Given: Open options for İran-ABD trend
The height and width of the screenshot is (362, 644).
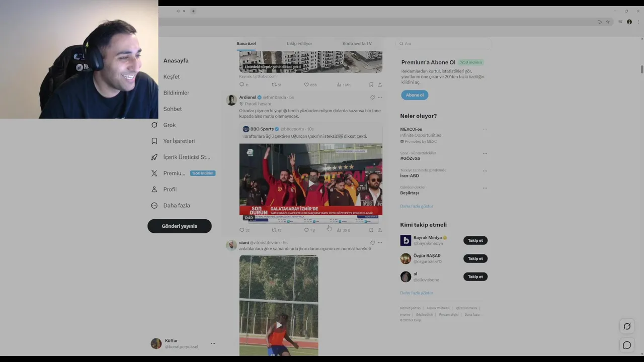Looking at the screenshot, I should [485, 170].
